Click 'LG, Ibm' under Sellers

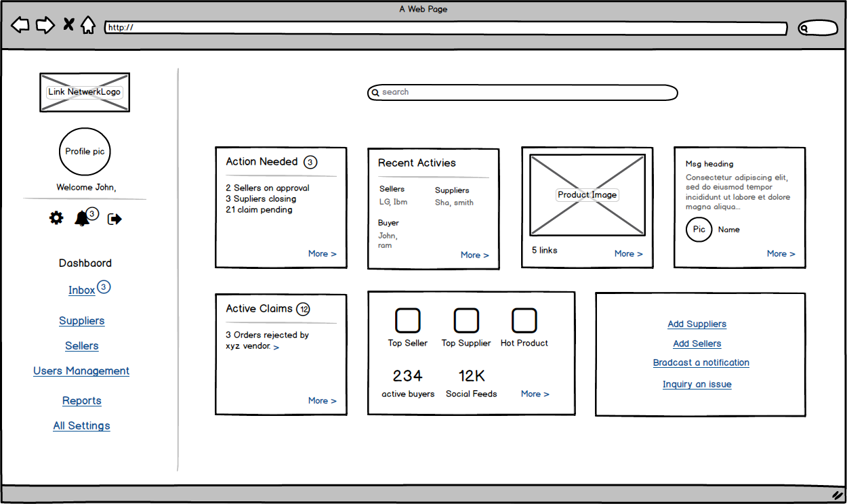[x=393, y=202]
